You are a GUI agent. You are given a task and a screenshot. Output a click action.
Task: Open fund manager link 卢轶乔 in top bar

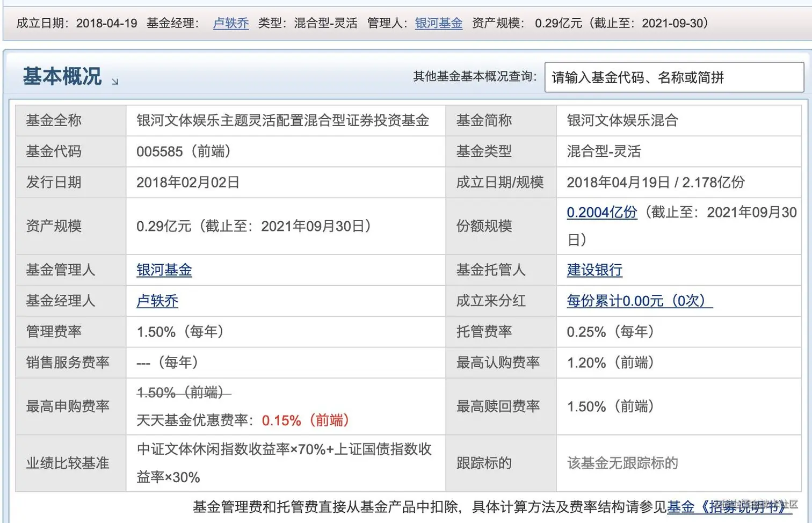pos(230,23)
